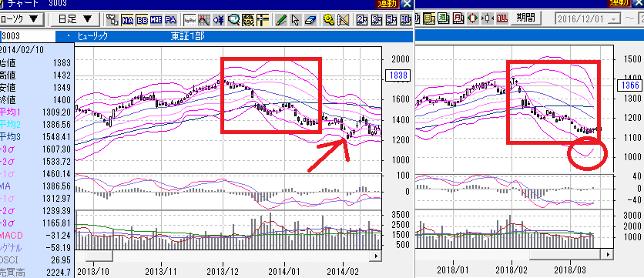Select the eraser tool

(311, 19)
